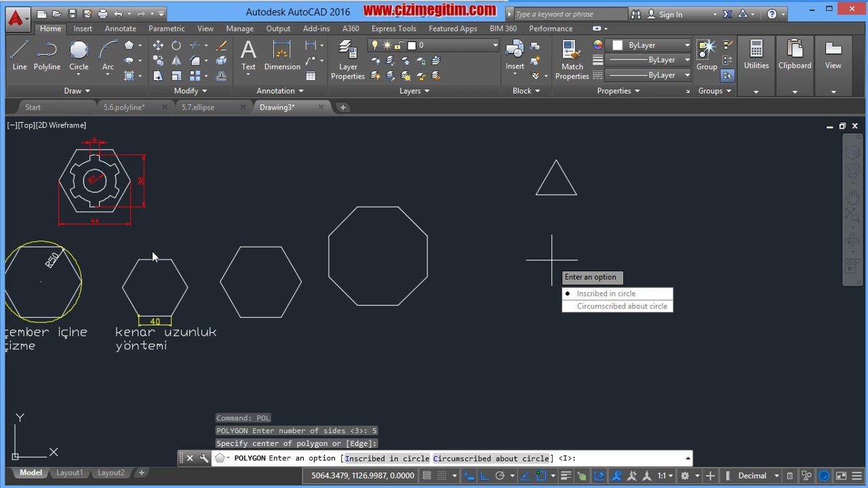Screen dimensions: 868x488
Task: Click the object color wheel swatch
Action: click(x=597, y=45)
